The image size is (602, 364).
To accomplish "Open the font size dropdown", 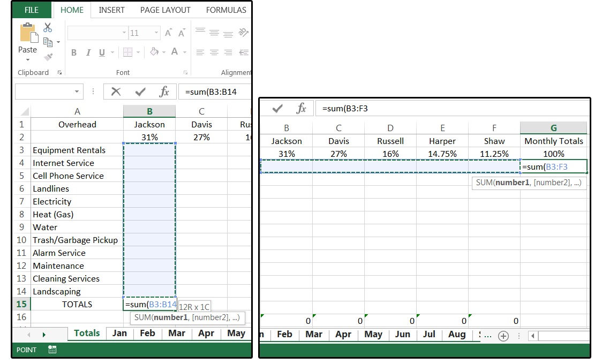I will 156,33.
